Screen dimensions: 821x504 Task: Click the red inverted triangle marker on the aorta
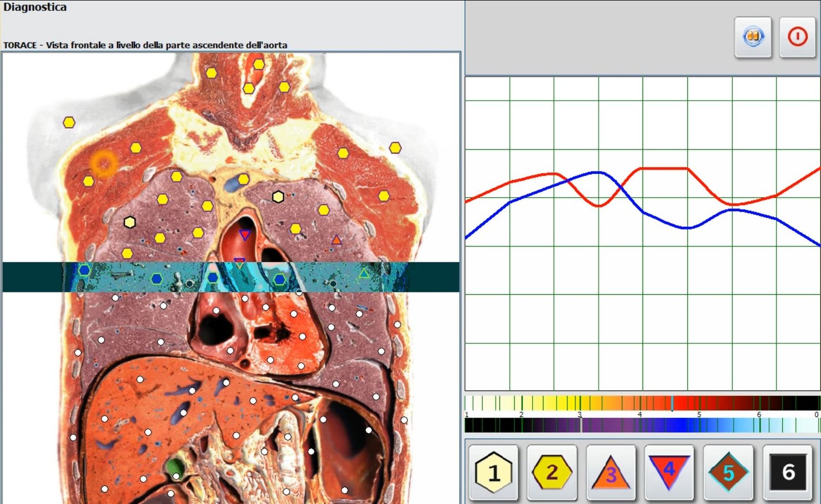coord(245,235)
